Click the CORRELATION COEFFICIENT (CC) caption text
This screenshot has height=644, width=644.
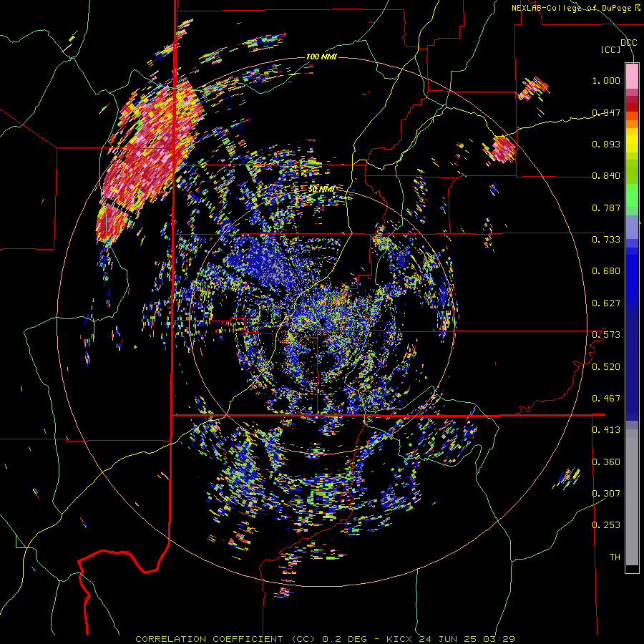[225, 639]
